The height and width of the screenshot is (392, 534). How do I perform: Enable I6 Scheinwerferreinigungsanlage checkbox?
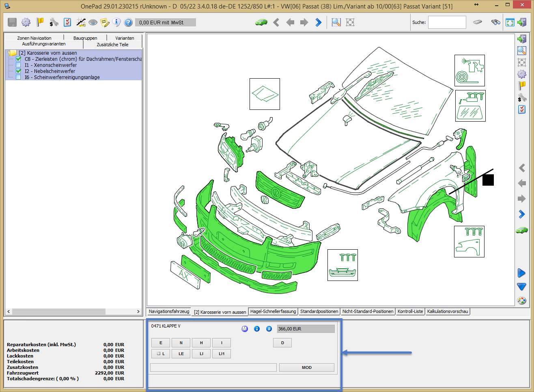(18, 77)
